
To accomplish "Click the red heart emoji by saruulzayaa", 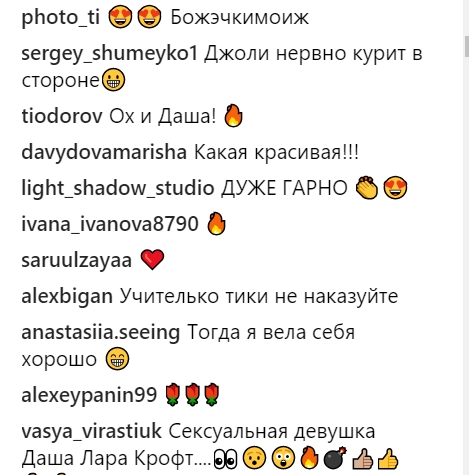I will pyautogui.click(x=152, y=260).
